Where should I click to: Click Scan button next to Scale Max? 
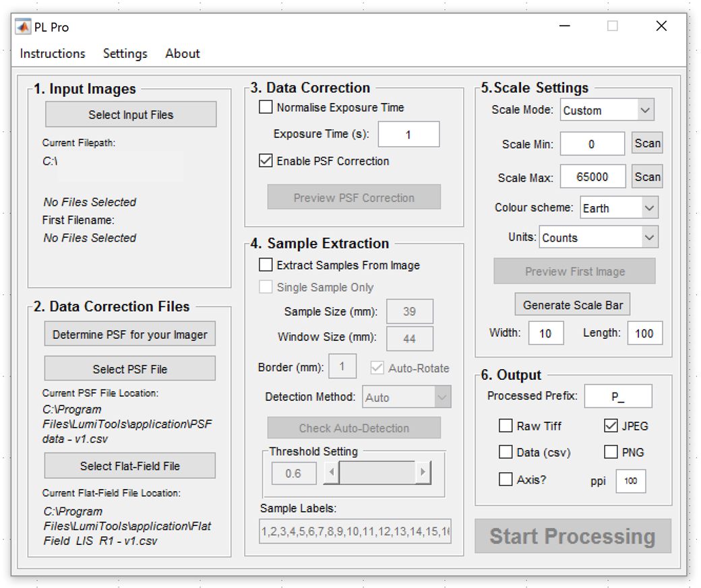click(647, 176)
